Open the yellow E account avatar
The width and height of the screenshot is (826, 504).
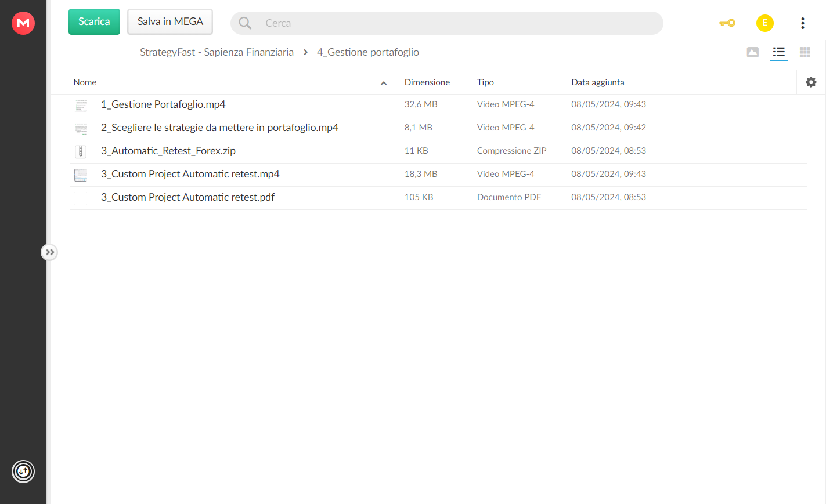click(x=765, y=23)
